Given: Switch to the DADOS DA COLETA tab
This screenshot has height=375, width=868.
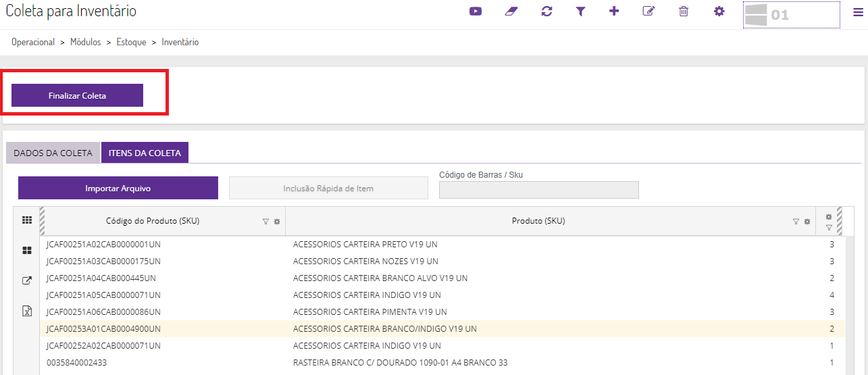Looking at the screenshot, I should coord(53,153).
